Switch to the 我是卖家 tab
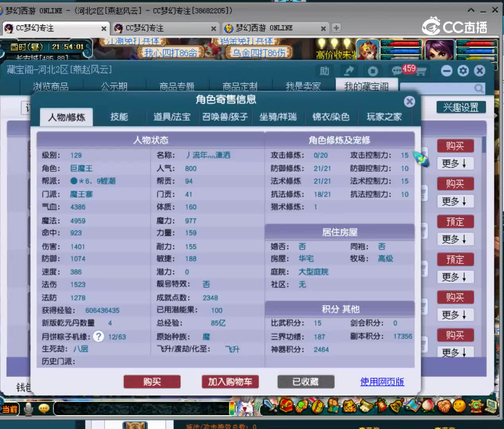 (303, 87)
